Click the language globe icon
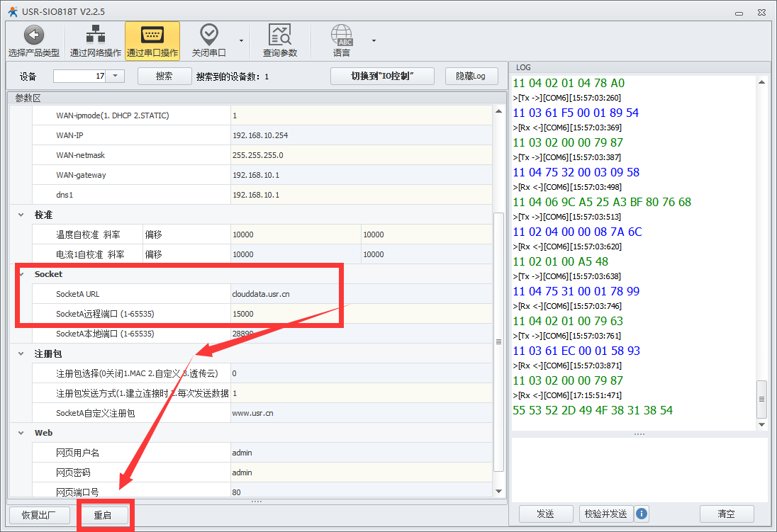The width and height of the screenshot is (777, 532). 342,35
